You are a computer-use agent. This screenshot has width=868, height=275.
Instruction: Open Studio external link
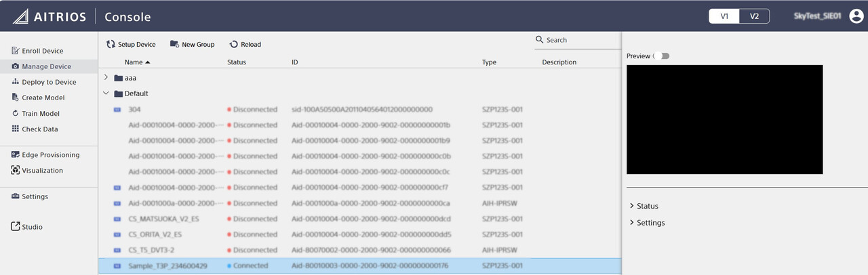coord(27,227)
